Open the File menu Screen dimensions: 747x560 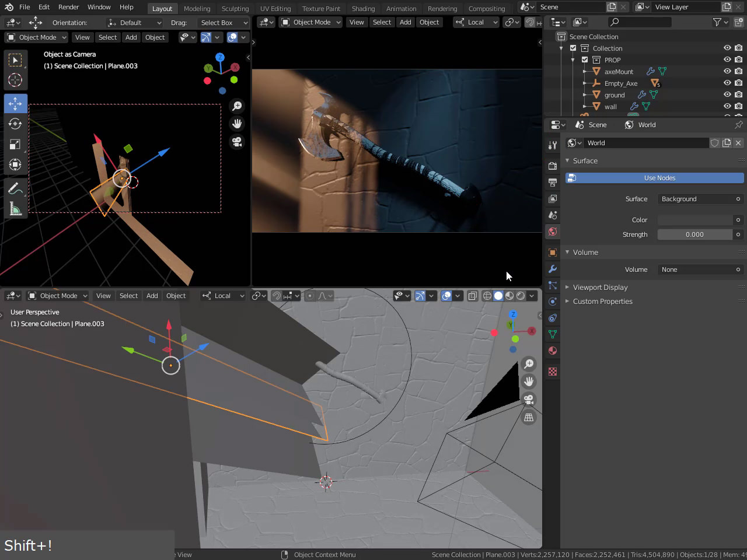click(x=25, y=7)
